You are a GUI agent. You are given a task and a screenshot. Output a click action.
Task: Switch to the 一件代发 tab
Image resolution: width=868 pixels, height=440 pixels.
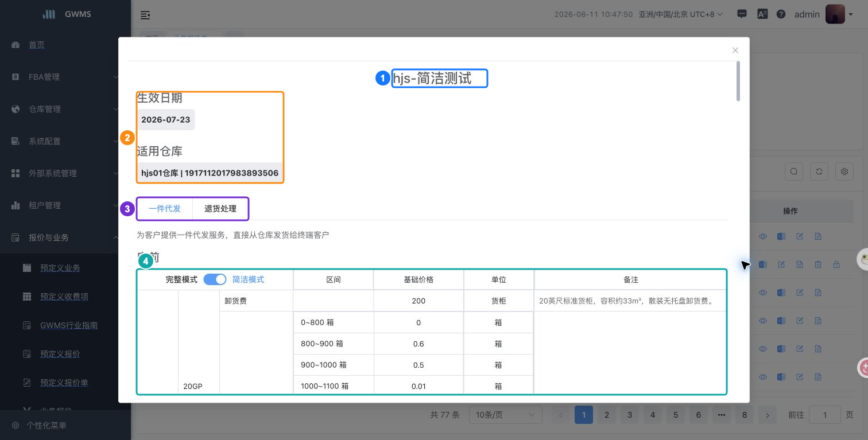165,209
